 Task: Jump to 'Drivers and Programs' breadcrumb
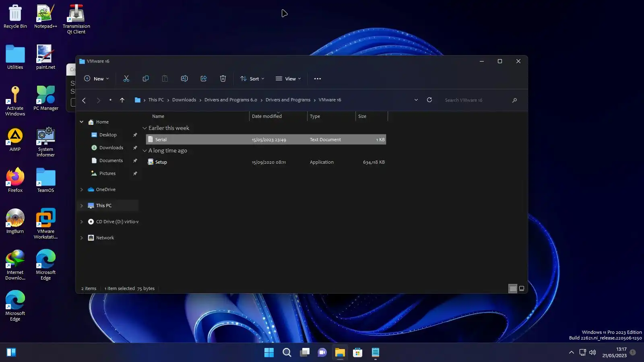tap(288, 100)
